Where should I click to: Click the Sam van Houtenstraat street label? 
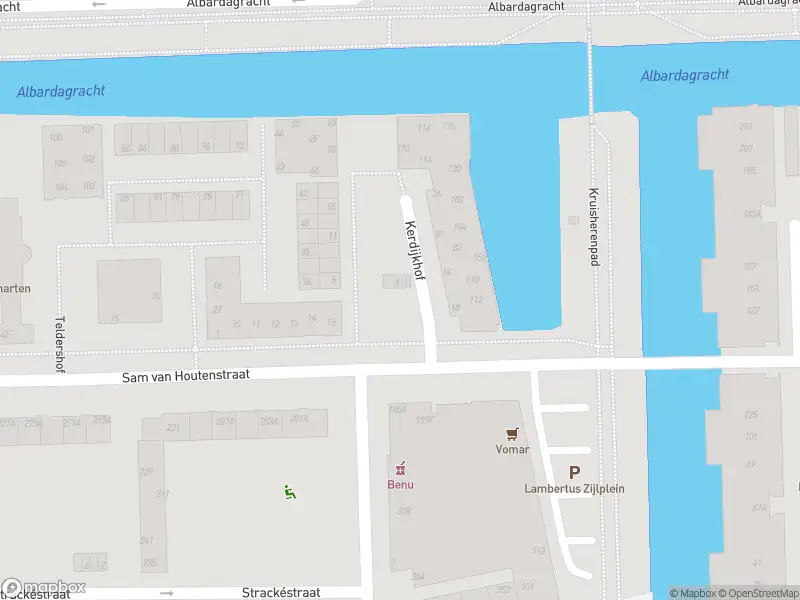pyautogui.click(x=186, y=376)
